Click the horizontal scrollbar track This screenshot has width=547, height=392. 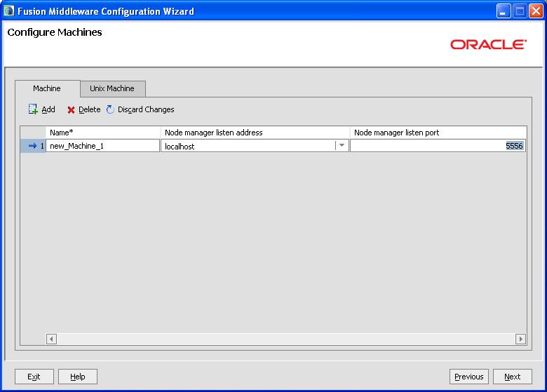[x=286, y=339]
